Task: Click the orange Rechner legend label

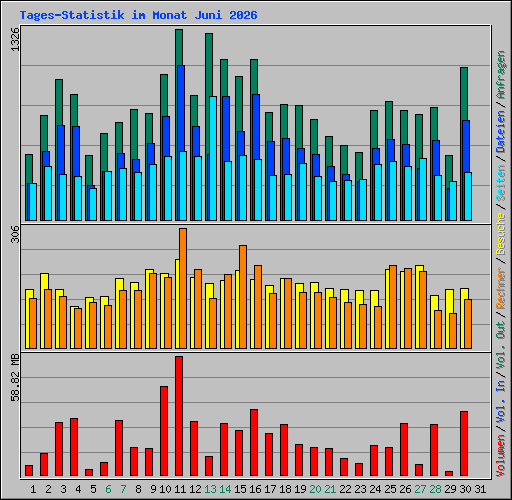Action: click(x=501, y=288)
